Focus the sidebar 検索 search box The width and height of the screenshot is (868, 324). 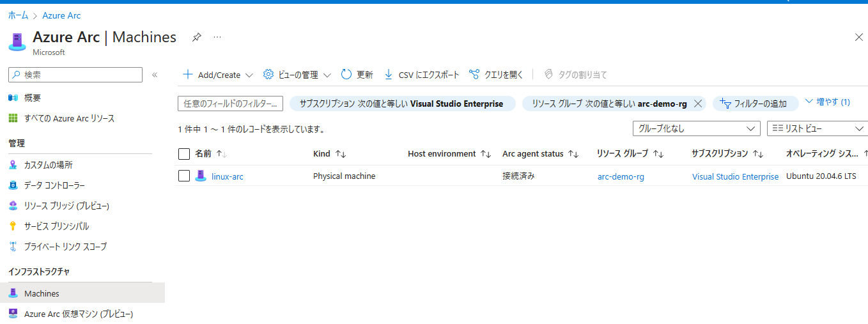click(75, 75)
